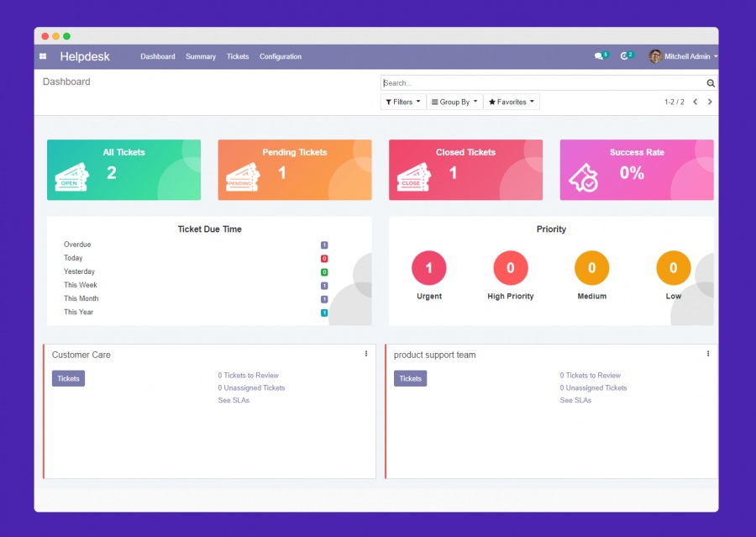Click the Yesterday count badge
Viewport: 756px width, 537px height.
pos(324,272)
